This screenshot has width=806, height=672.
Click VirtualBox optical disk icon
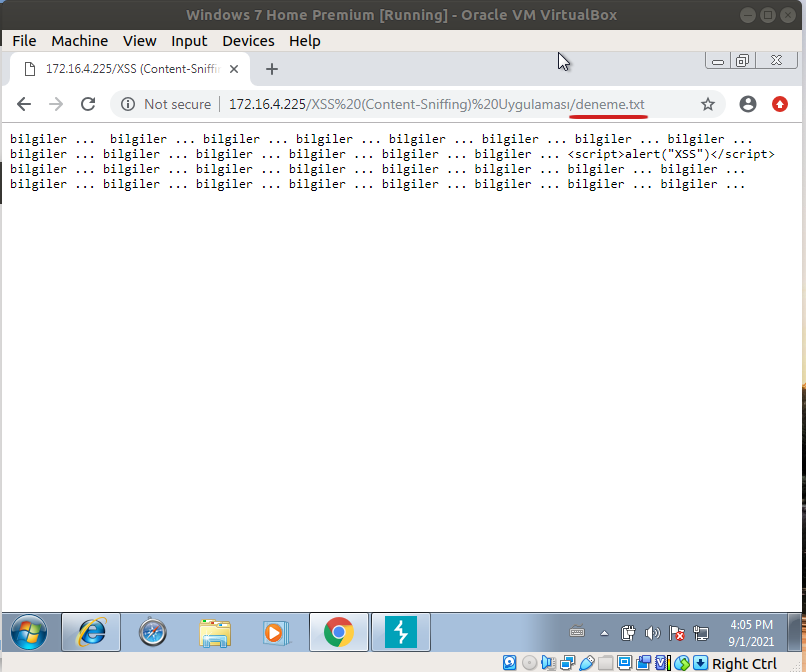click(529, 663)
